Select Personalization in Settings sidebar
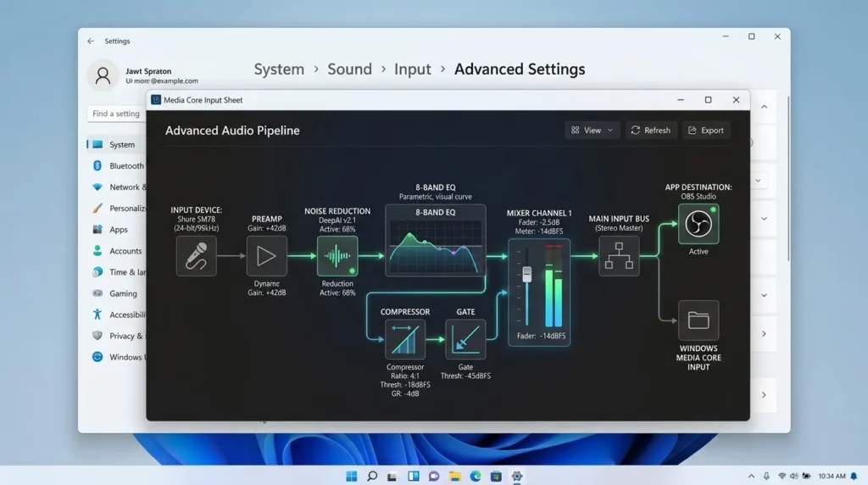 pos(117,209)
